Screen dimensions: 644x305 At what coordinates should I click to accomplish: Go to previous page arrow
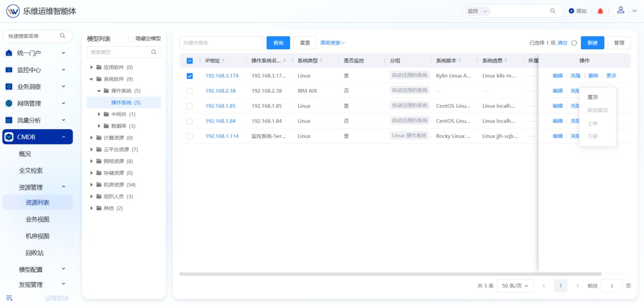(544, 286)
